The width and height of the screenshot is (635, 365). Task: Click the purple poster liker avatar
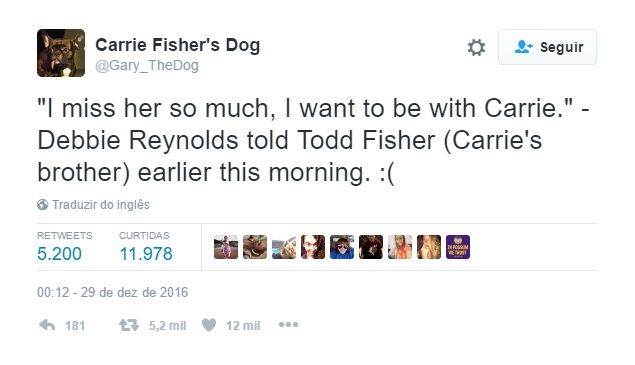tap(458, 247)
